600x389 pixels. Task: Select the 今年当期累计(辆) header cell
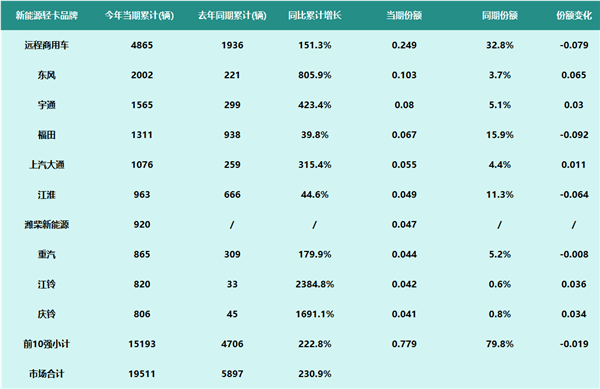click(x=140, y=15)
